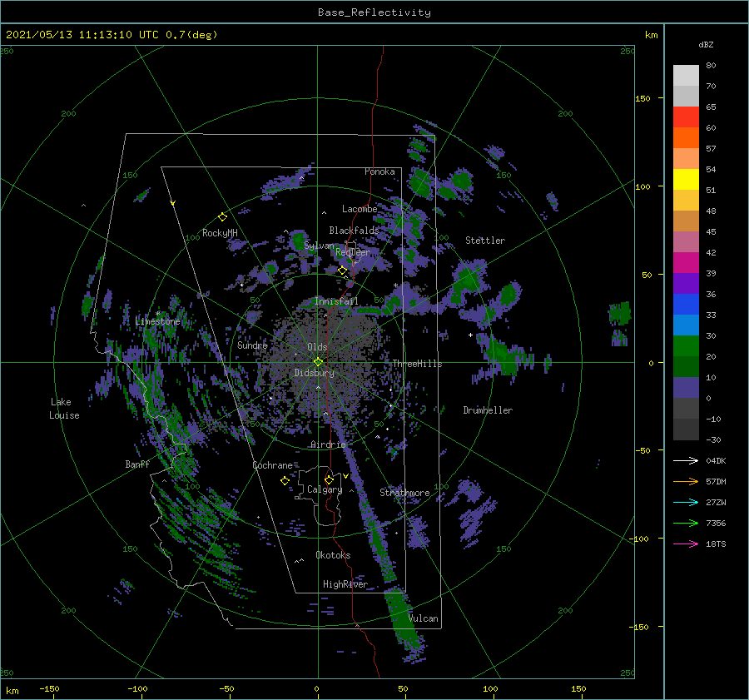
Task: Click the RockyMH label
Action: point(220,234)
